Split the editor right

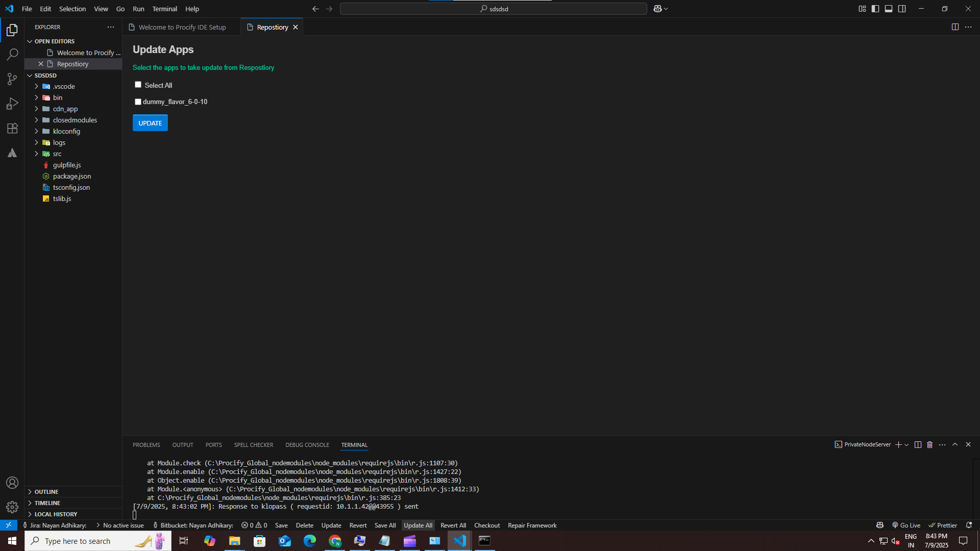pyautogui.click(x=955, y=27)
